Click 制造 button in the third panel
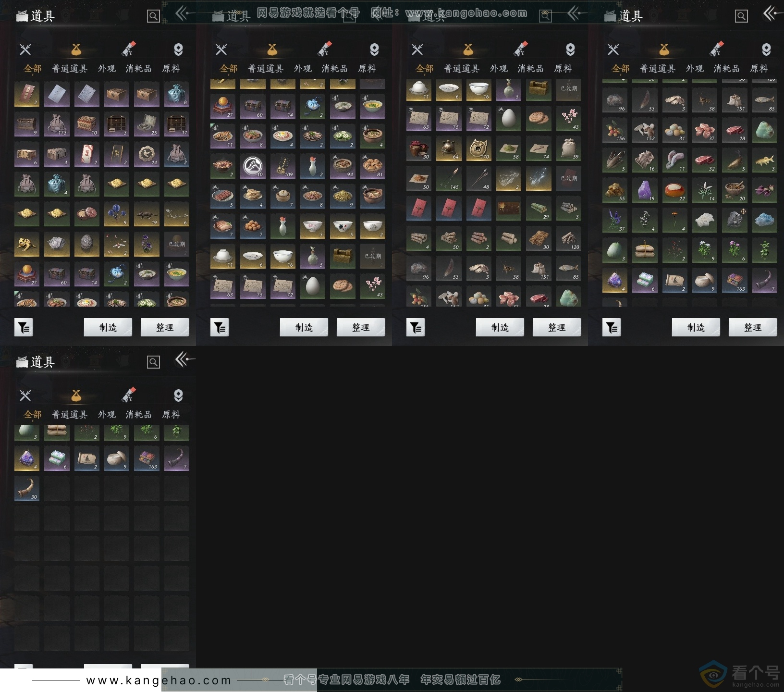This screenshot has height=692, width=784. [x=500, y=327]
